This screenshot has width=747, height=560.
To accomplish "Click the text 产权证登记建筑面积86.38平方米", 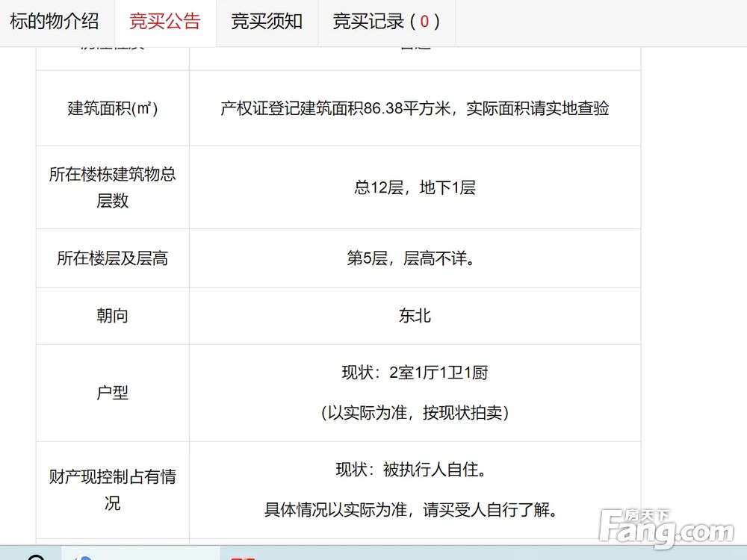I will [x=335, y=108].
